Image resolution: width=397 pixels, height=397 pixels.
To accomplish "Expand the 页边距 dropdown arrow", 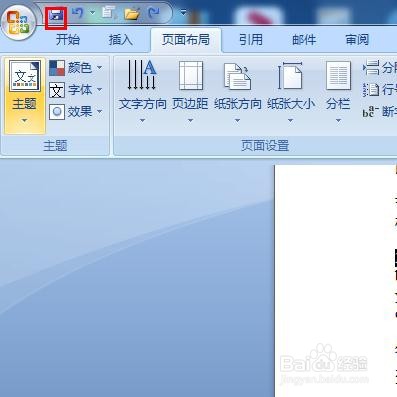I will [x=190, y=120].
